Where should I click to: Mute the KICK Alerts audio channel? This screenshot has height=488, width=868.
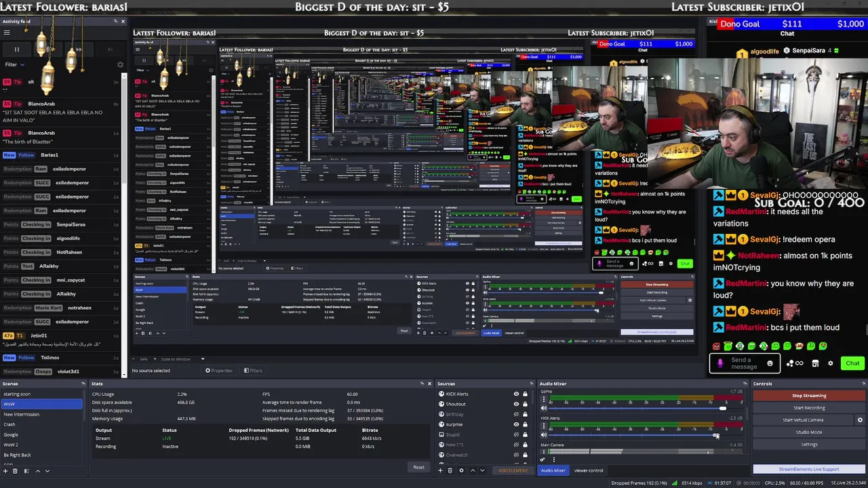click(x=543, y=434)
